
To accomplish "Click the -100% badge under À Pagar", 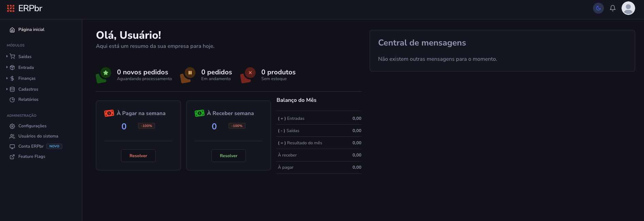I will pyautogui.click(x=147, y=126).
